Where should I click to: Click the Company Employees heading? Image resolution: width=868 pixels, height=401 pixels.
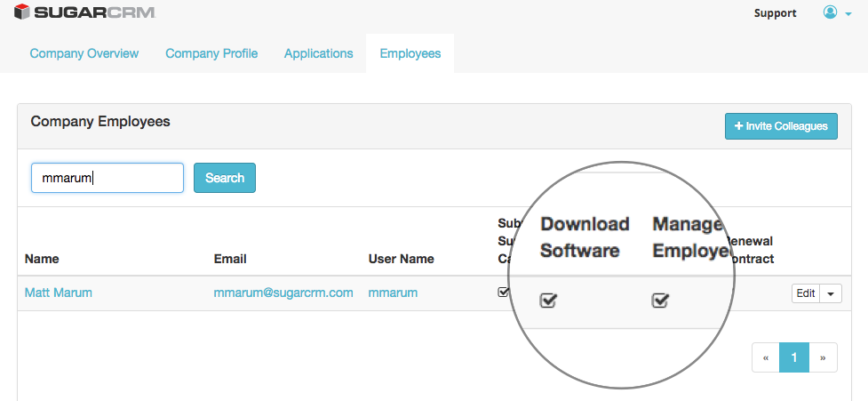pos(100,121)
